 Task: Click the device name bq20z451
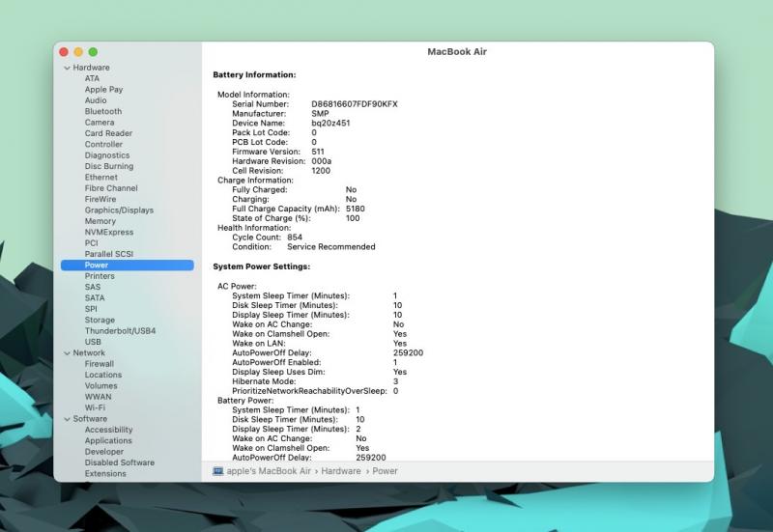(330, 124)
